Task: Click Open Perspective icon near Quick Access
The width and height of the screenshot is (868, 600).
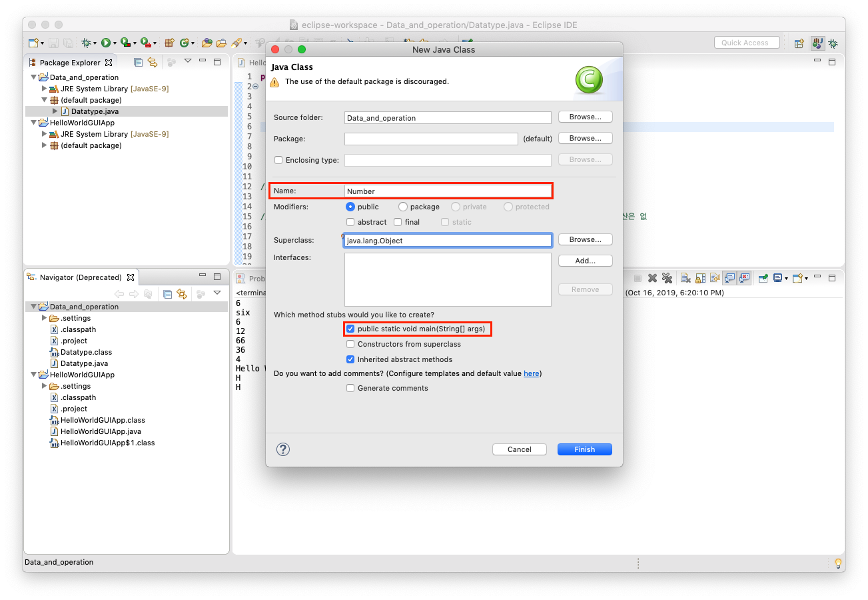Action: (x=799, y=43)
